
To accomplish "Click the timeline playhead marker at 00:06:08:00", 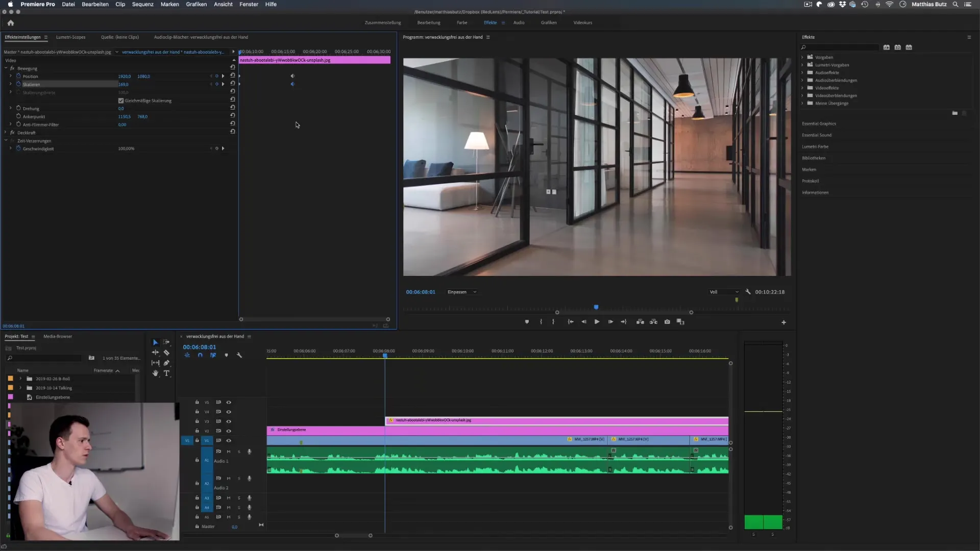I will point(385,356).
